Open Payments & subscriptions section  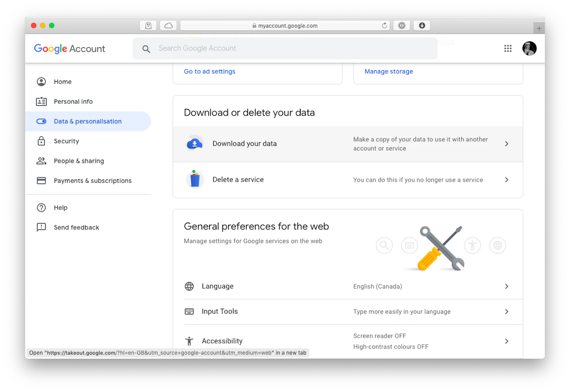point(88,181)
